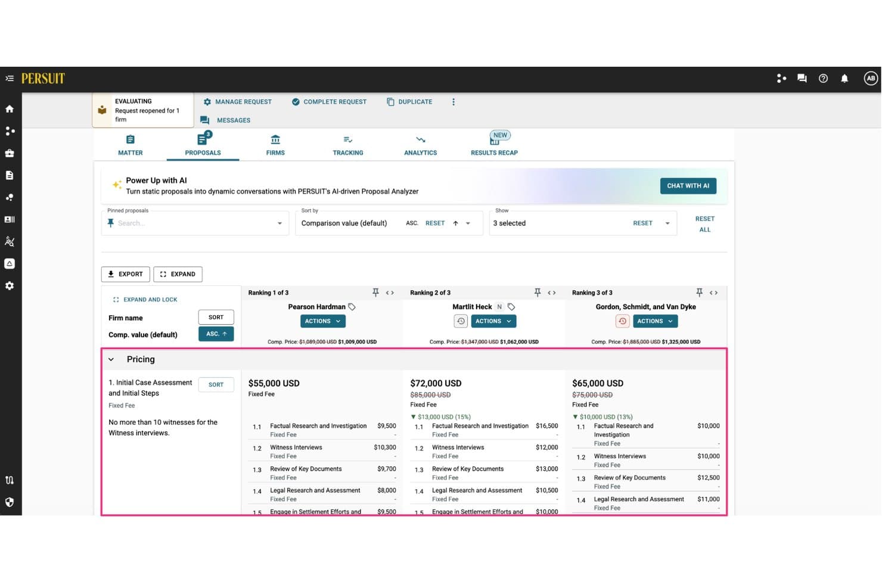Click the Duplicate button
Viewport: 882px width, 588px height.
(409, 102)
